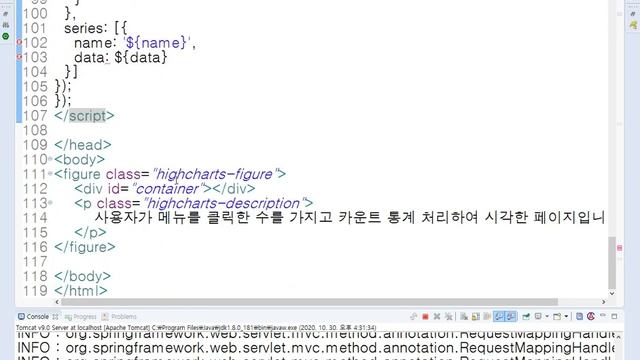Click the Display Selected Console icon
This screenshot has width=640, height=360.
pyautogui.click(x=538, y=316)
